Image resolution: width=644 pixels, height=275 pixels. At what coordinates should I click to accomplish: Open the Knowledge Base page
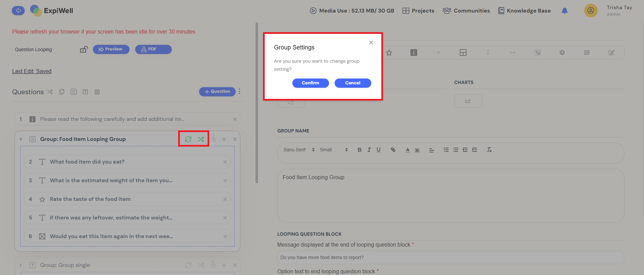[524, 11]
